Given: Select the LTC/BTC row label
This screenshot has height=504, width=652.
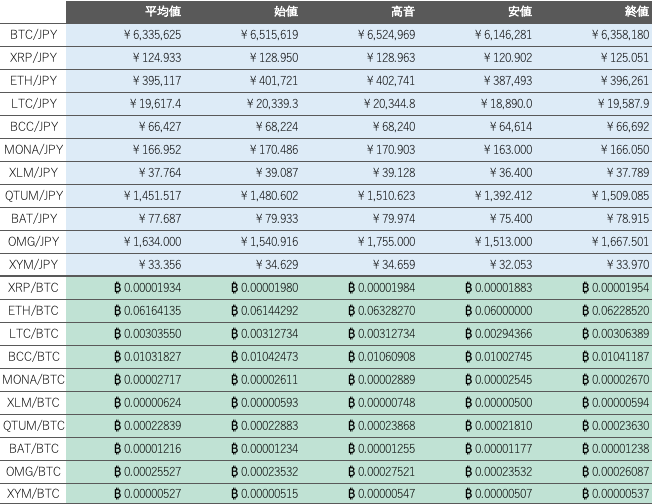Looking at the screenshot, I should 33,334.
